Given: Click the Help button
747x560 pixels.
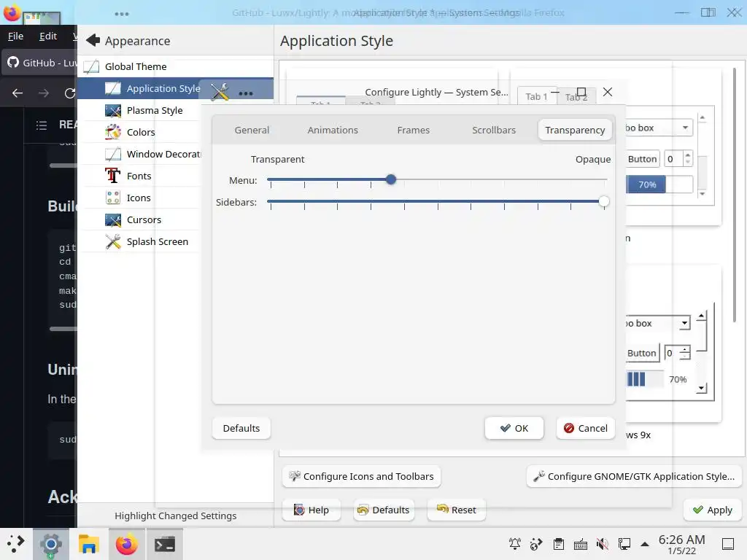Looking at the screenshot, I should click(x=311, y=510).
